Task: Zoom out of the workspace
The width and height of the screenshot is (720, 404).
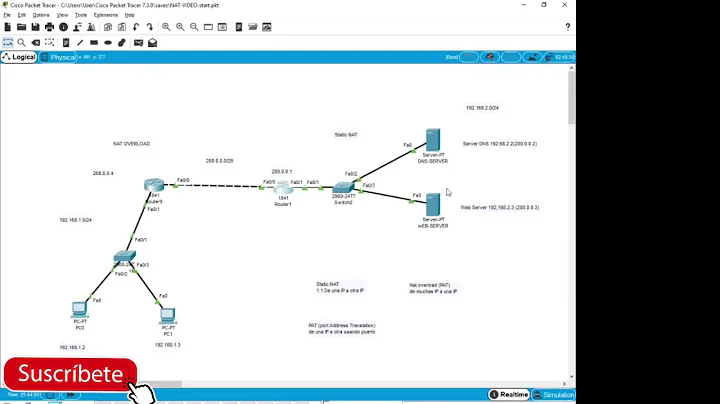Action: point(194,27)
